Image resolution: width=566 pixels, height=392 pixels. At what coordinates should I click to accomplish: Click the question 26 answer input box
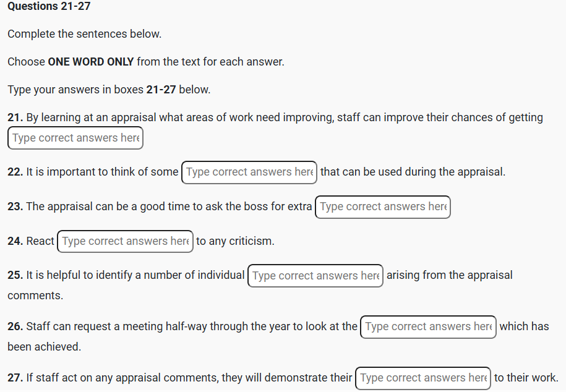click(428, 326)
